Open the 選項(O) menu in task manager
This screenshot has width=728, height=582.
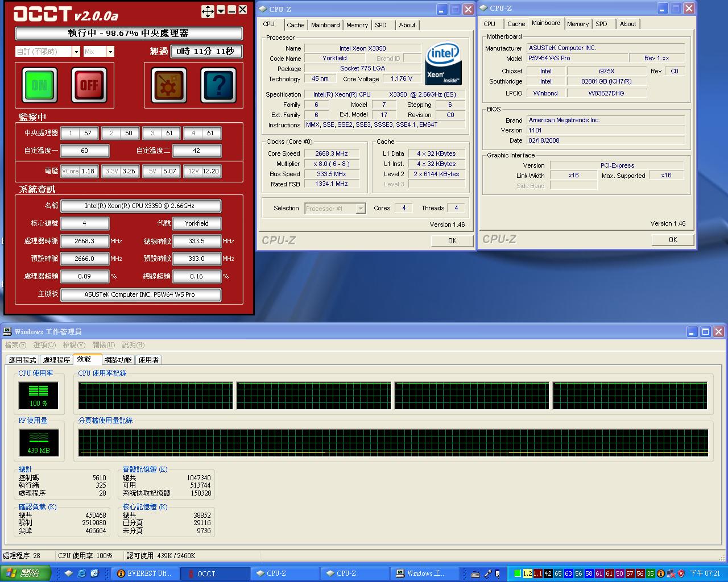tap(44, 345)
